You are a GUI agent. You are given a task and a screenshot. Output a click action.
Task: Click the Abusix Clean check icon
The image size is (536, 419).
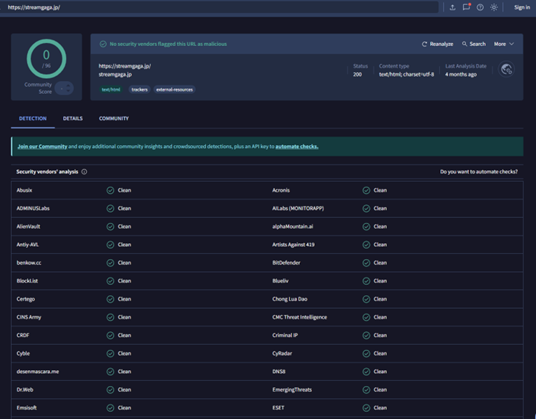(x=110, y=190)
